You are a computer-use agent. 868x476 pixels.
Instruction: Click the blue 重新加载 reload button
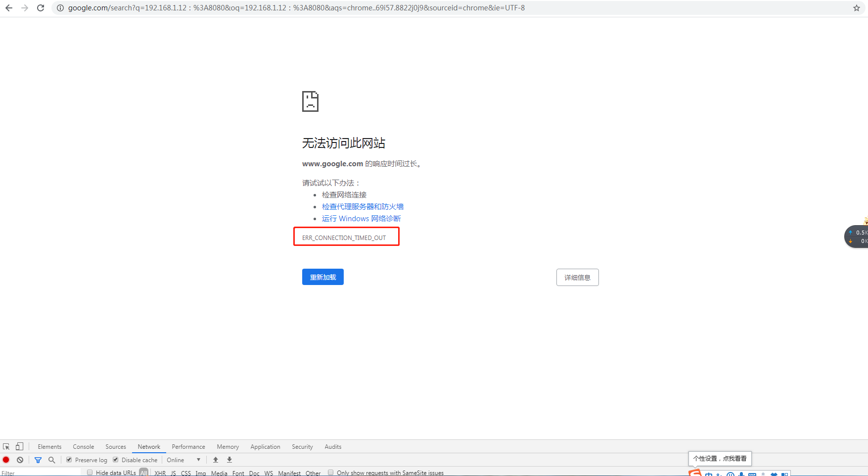(x=323, y=277)
